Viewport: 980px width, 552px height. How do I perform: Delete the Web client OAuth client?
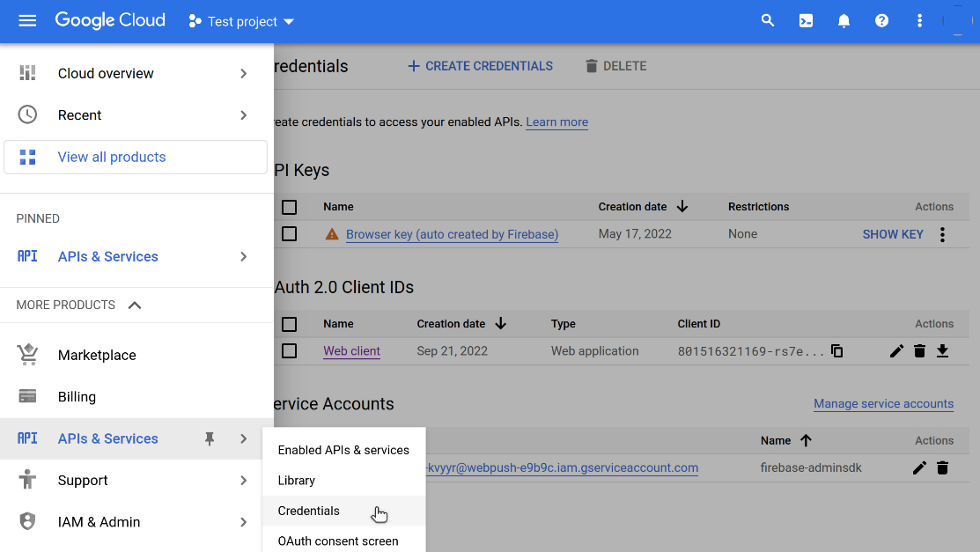919,351
